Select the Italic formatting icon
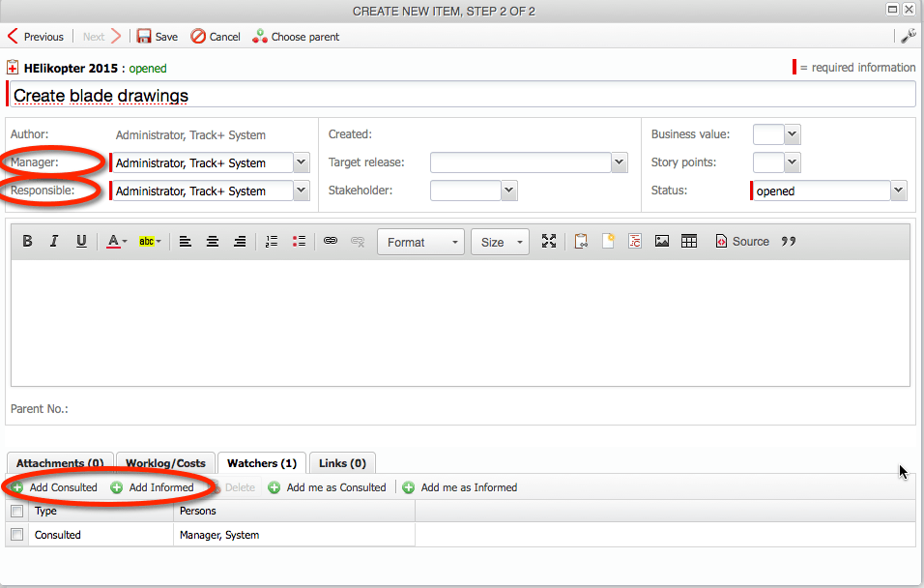This screenshot has width=924, height=588. pyautogui.click(x=54, y=241)
